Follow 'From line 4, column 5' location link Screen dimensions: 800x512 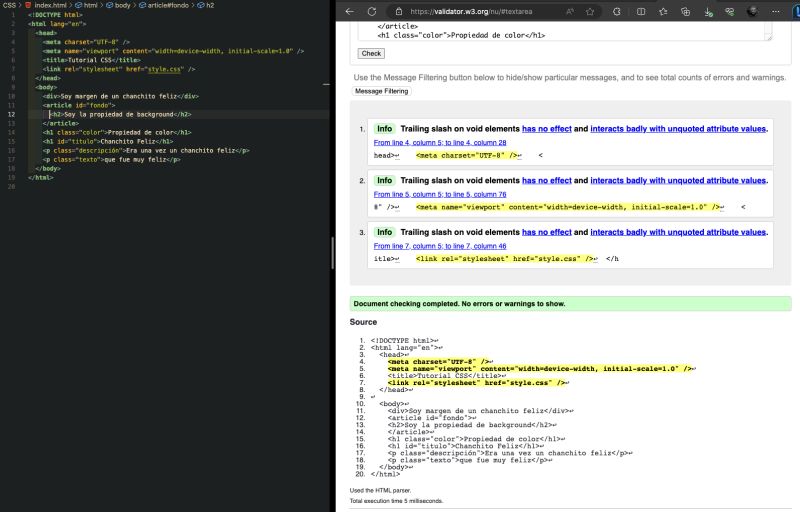(440, 142)
